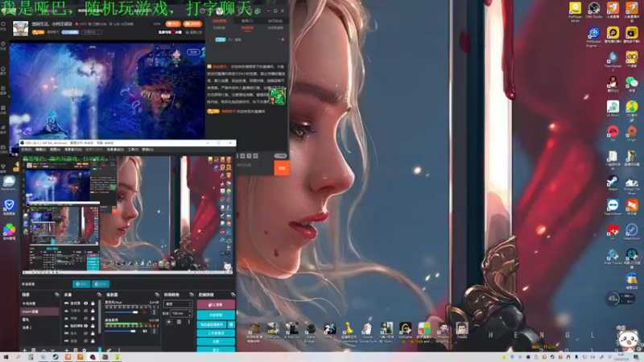Open advanced audio properties gear icon
This screenshot has height=362, width=644.
[x=109, y=350]
